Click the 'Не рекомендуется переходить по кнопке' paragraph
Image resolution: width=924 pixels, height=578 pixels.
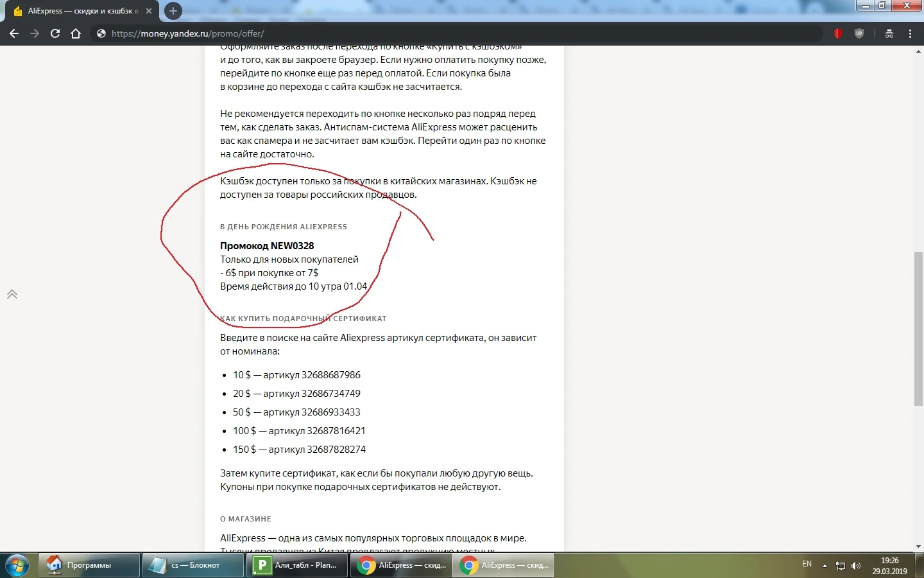(383, 134)
